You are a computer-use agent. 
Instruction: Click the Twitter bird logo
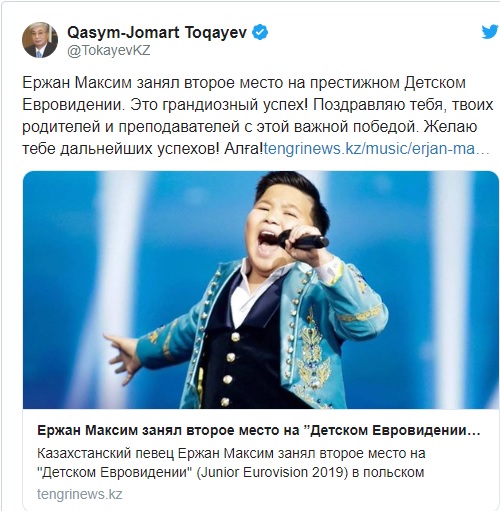(489, 32)
